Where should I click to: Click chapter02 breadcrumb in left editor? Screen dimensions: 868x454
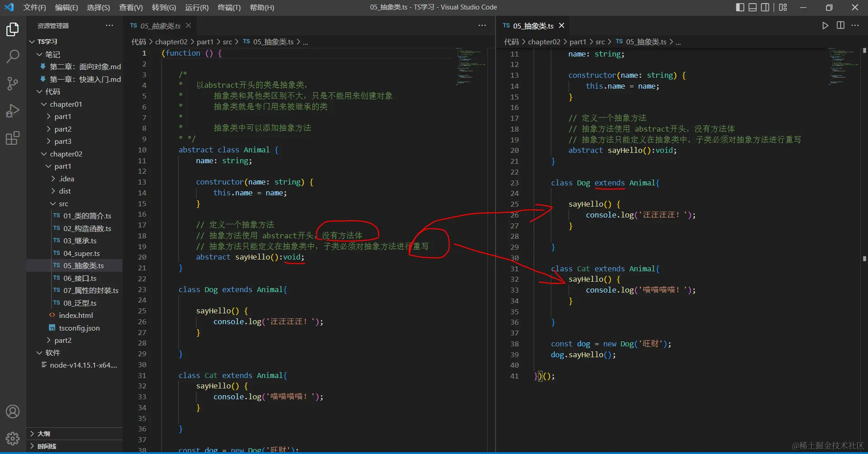pyautogui.click(x=171, y=42)
